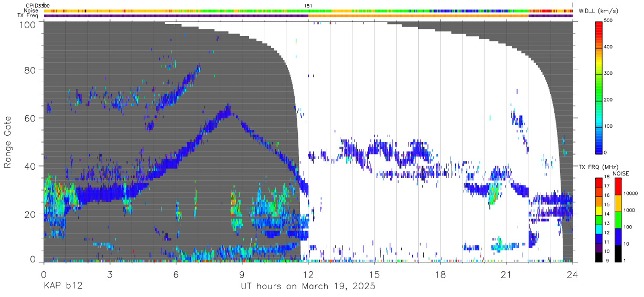Click UT hours axis tick '0'
Viewport: 644px width, 297px height.
pos(44,274)
